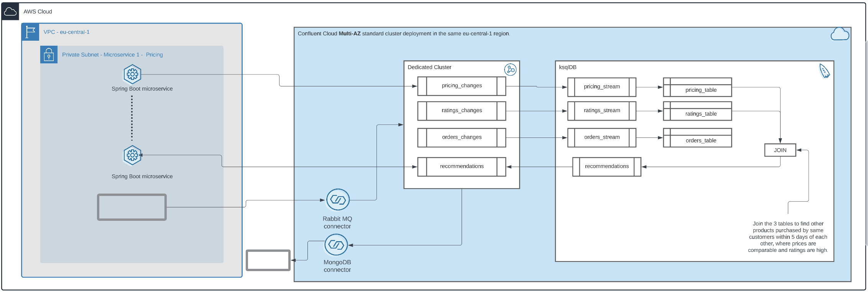Viewport: 868px width, 298px height.
Task: Select the empty box left of MongoDB connector
Action: tap(268, 260)
